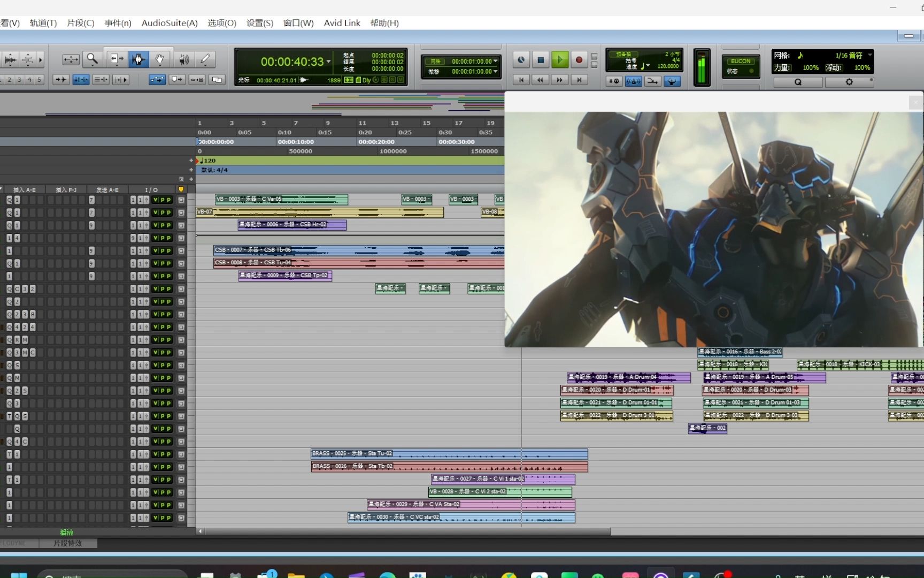This screenshot has height=578, width=924.
Task: Open the grid value dropdown arrow
Action: [x=496, y=61]
